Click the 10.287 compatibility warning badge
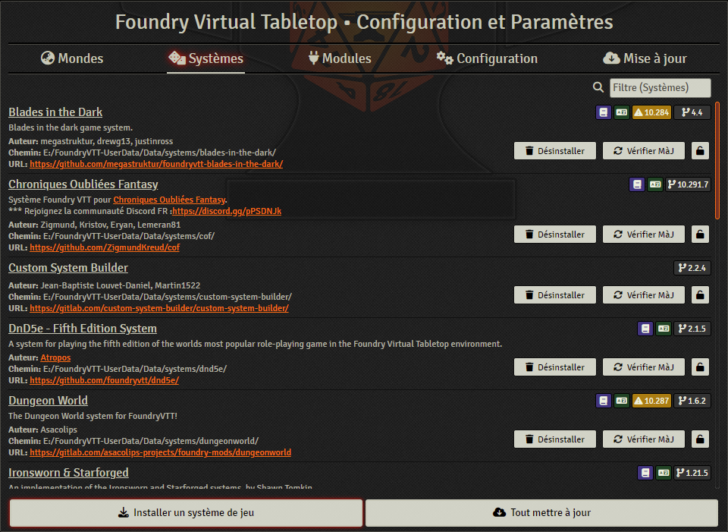Screen dimensions: 728x532 (x=651, y=401)
